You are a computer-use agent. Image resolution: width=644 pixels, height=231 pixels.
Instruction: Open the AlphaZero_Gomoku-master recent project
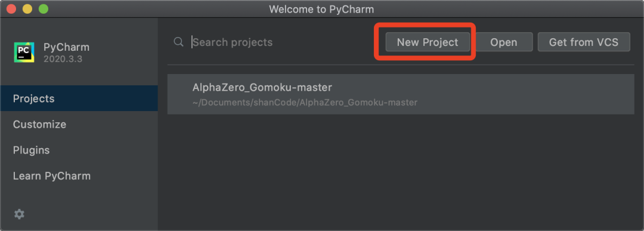click(401, 94)
